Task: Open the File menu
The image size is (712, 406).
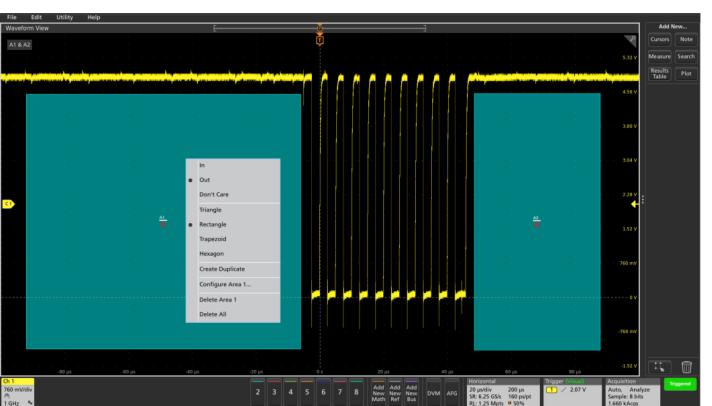Action: pos(12,17)
